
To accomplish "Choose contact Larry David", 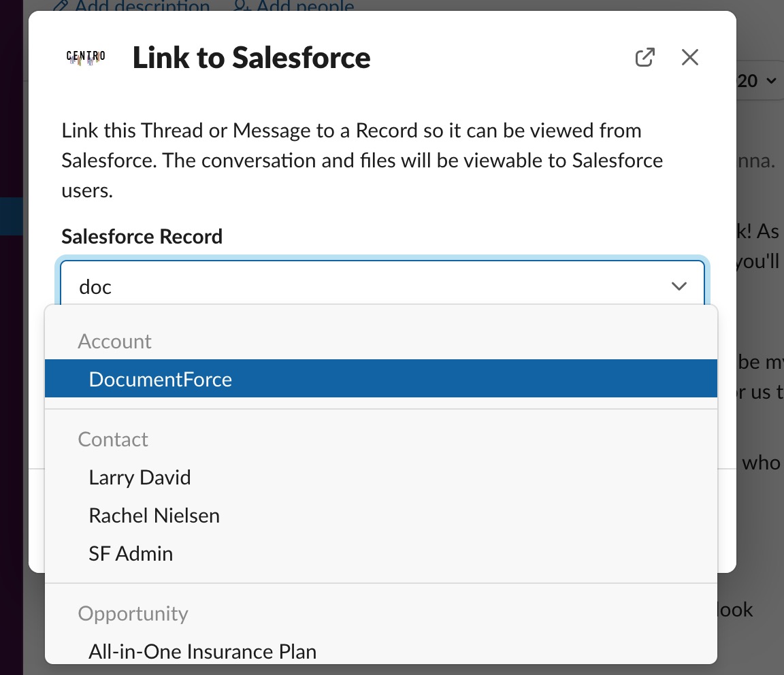I will click(381, 478).
